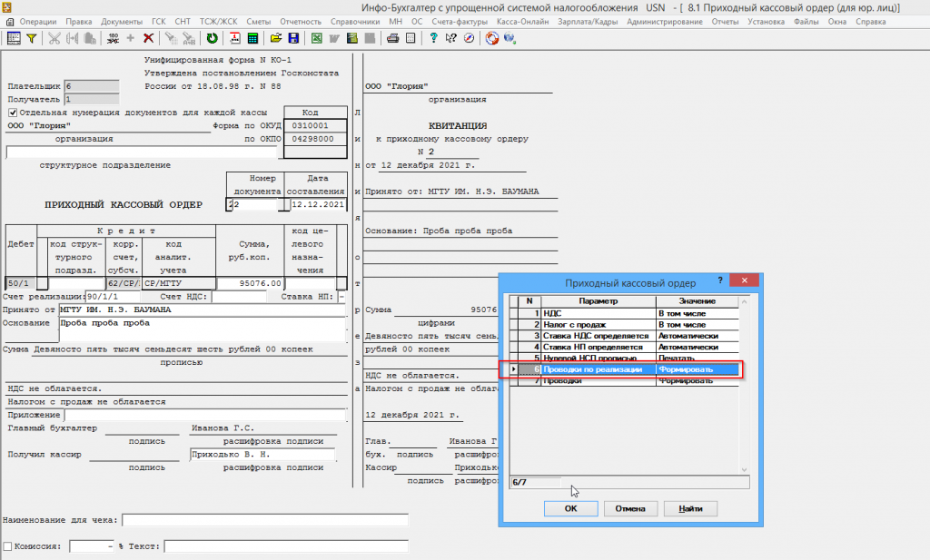Image resolution: width=930 pixels, height=560 pixels.
Task: Click the green refresh arrow icon
Action: tap(212, 38)
